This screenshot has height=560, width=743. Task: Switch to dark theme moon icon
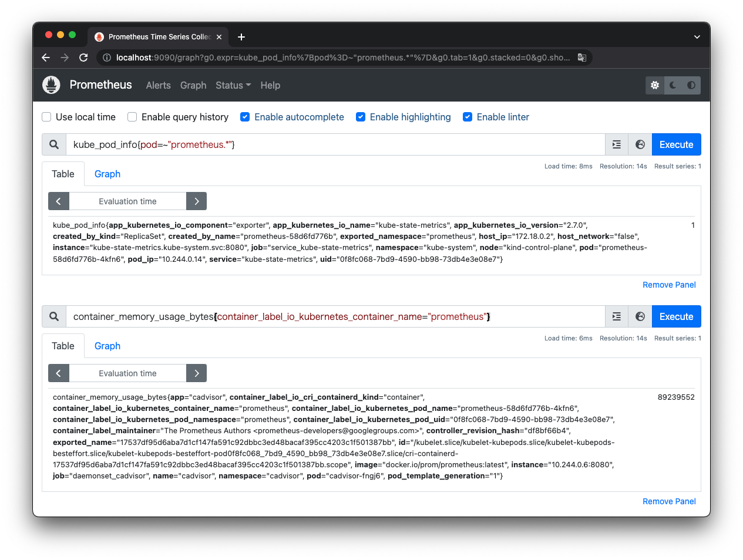point(673,85)
